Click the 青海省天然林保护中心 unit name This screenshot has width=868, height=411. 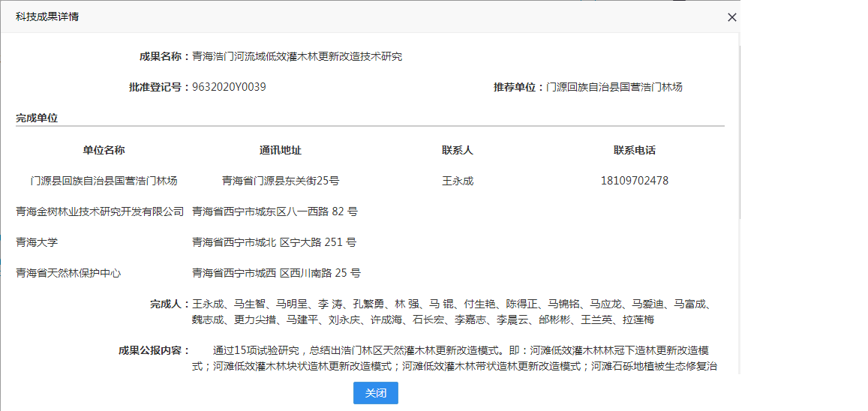click(68, 273)
